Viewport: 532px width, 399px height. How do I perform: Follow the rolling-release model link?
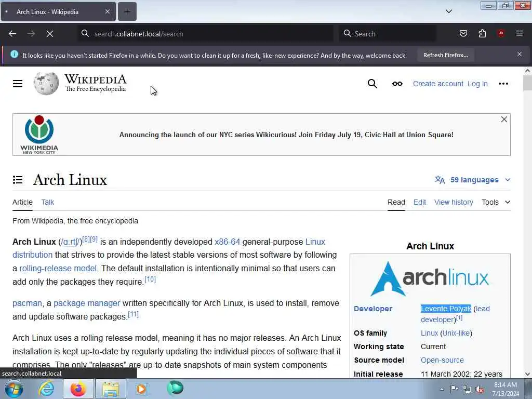pos(58,269)
